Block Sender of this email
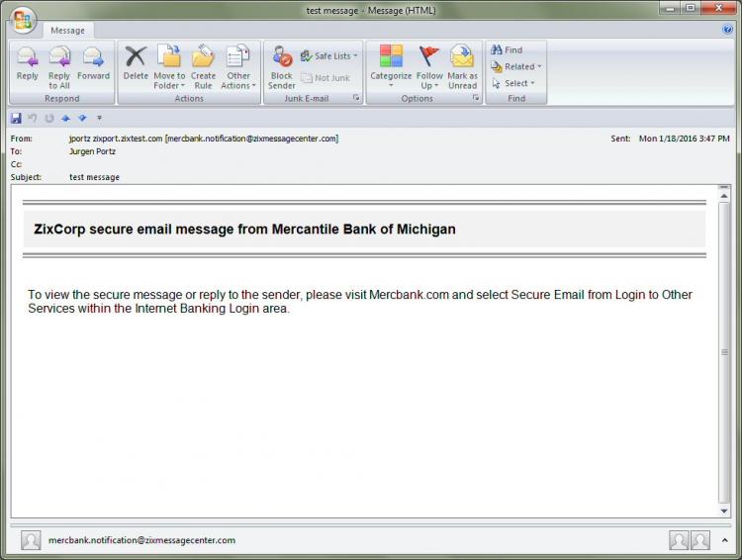This screenshot has width=742, height=560. 282,67
